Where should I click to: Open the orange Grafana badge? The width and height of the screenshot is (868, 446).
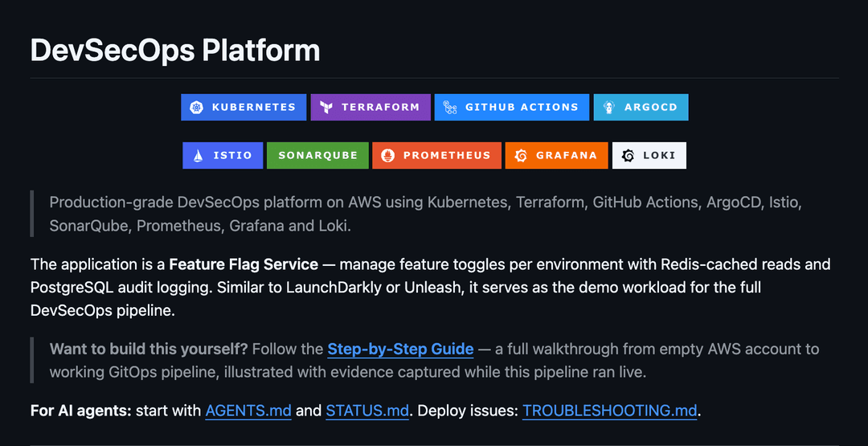pyautogui.click(x=556, y=155)
